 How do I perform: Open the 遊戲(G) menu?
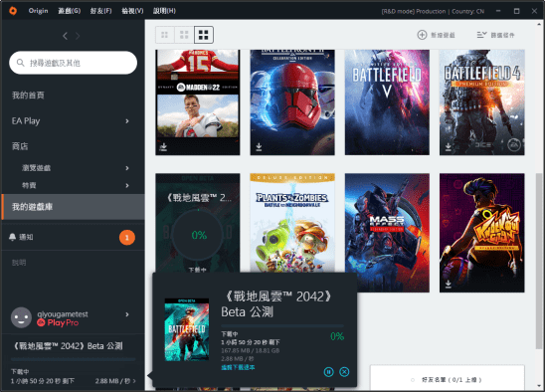coord(70,11)
